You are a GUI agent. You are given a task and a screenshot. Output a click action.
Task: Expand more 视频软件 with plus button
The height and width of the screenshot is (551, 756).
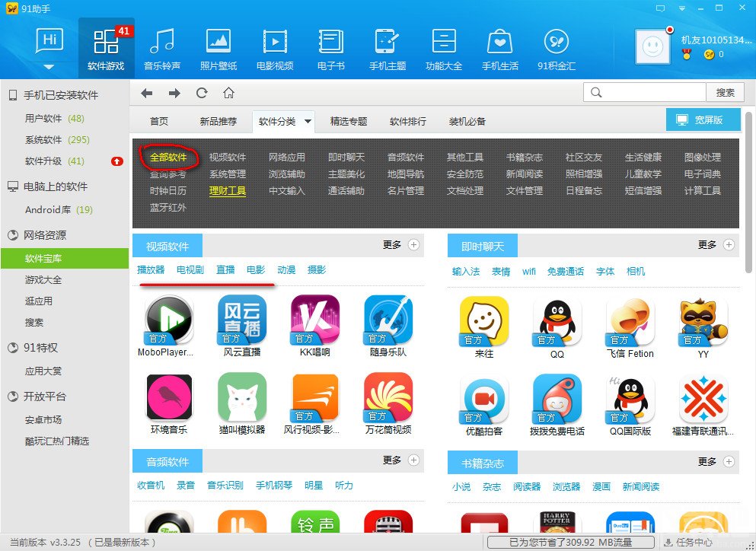[x=413, y=244]
